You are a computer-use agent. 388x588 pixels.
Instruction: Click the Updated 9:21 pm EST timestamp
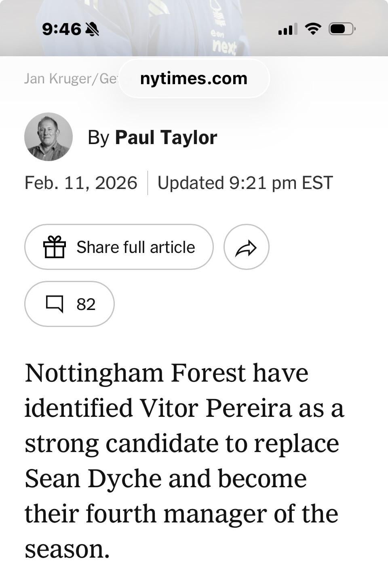click(245, 183)
